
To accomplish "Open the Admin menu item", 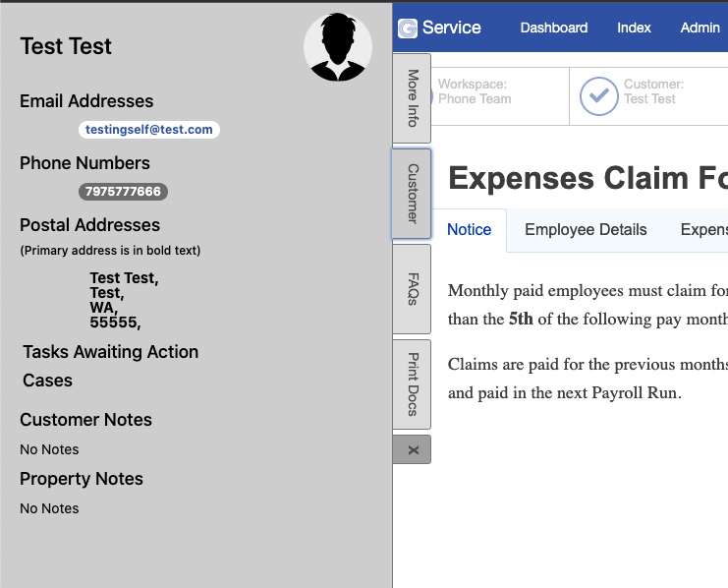I will pyautogui.click(x=700, y=28).
